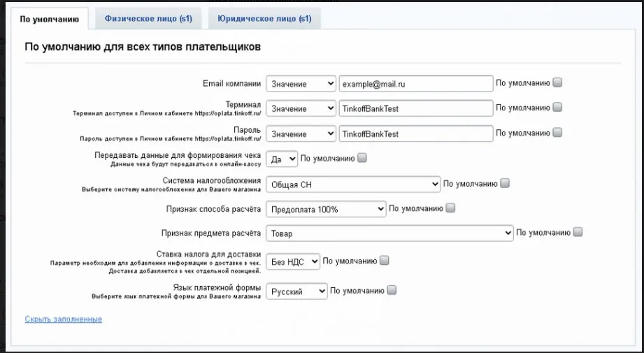Open the Признак способа расчёта dropdown
This screenshot has height=353, width=644.
[326, 209]
